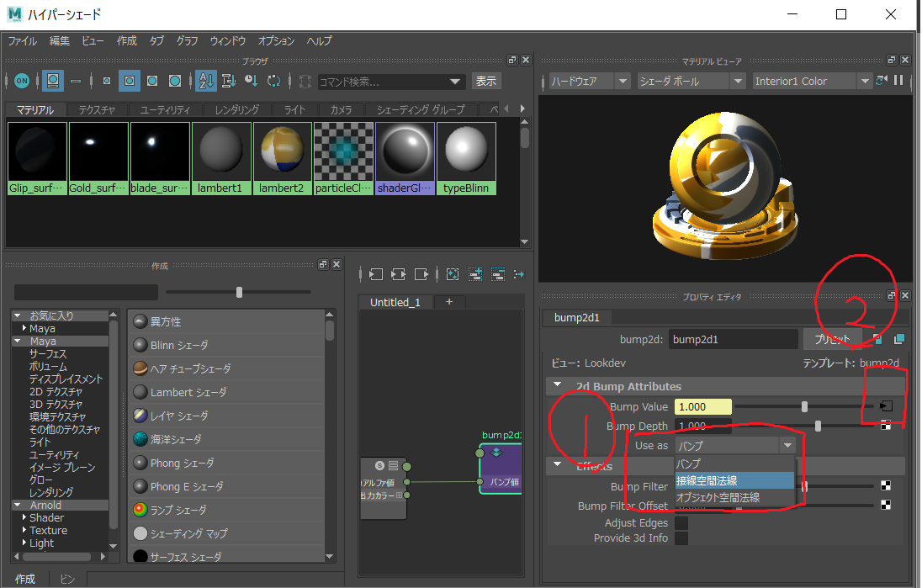Open the ウィンドウ menu
Screen dimensions: 922x588
[x=228, y=40]
